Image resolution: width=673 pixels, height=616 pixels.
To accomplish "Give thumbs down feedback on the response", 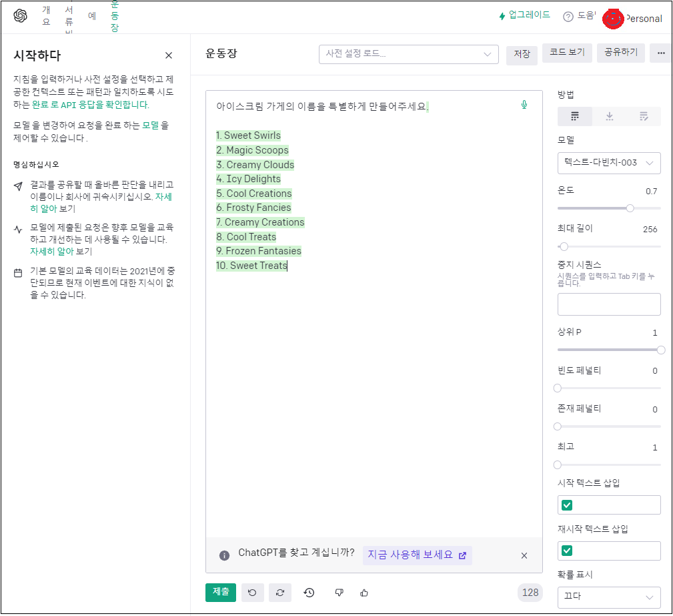I will pos(339,593).
